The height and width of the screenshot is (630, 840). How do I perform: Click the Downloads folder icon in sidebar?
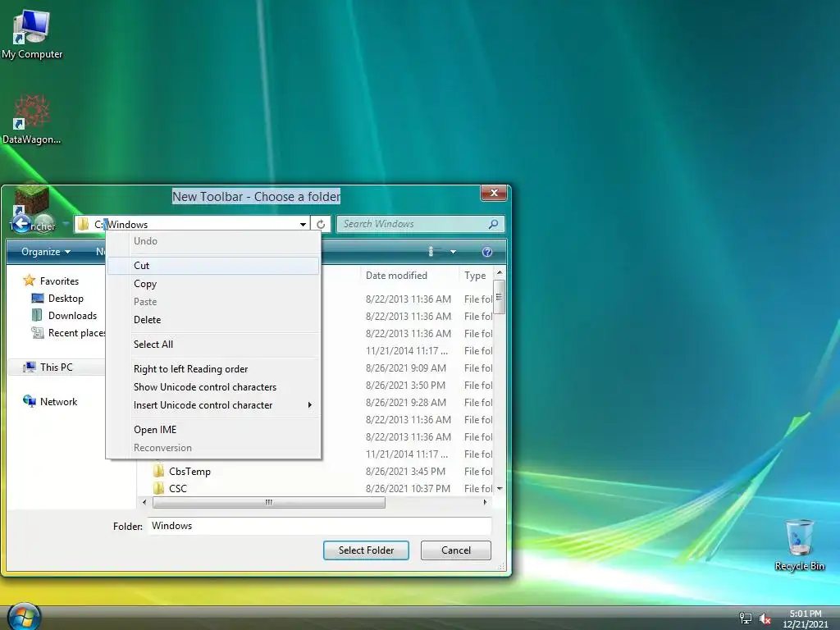click(x=37, y=316)
